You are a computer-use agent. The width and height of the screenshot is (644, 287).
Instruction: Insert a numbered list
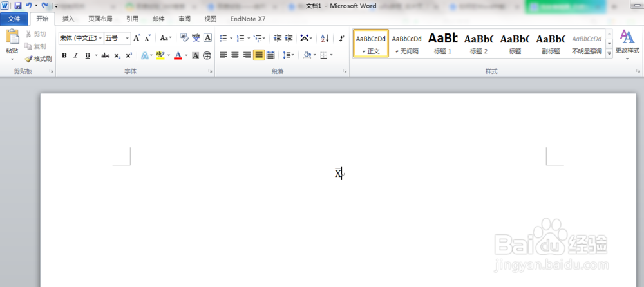pos(241,38)
